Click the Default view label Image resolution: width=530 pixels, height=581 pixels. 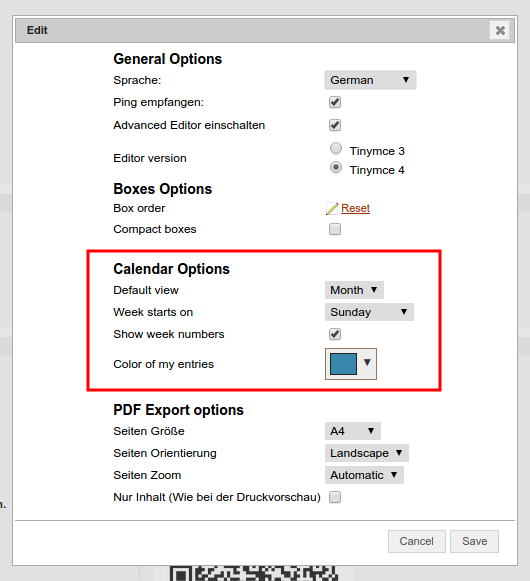point(146,290)
